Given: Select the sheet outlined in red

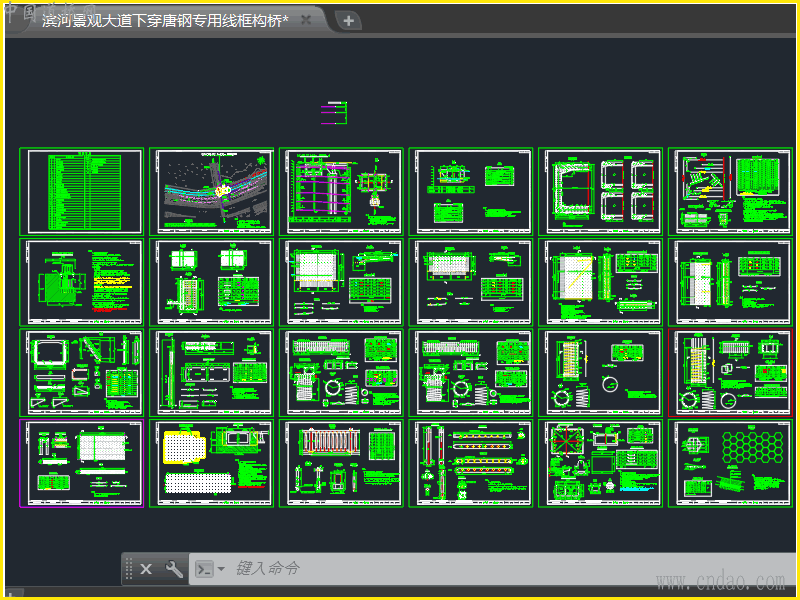Looking at the screenshot, I should (731, 372).
